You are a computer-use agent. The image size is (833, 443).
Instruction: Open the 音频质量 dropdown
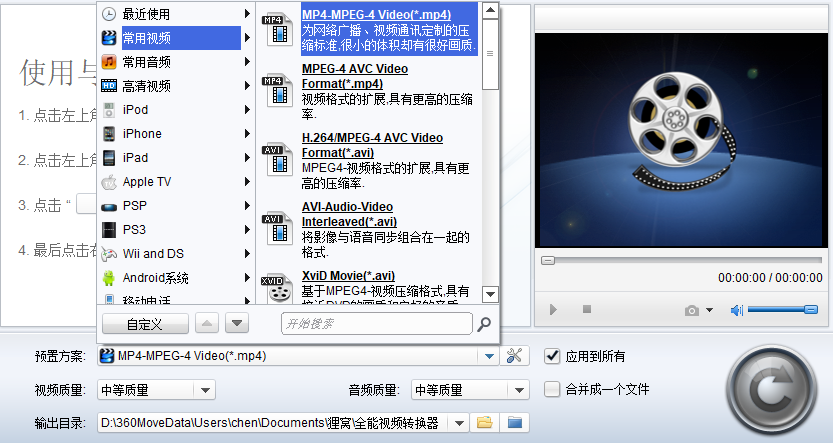[x=470, y=390]
